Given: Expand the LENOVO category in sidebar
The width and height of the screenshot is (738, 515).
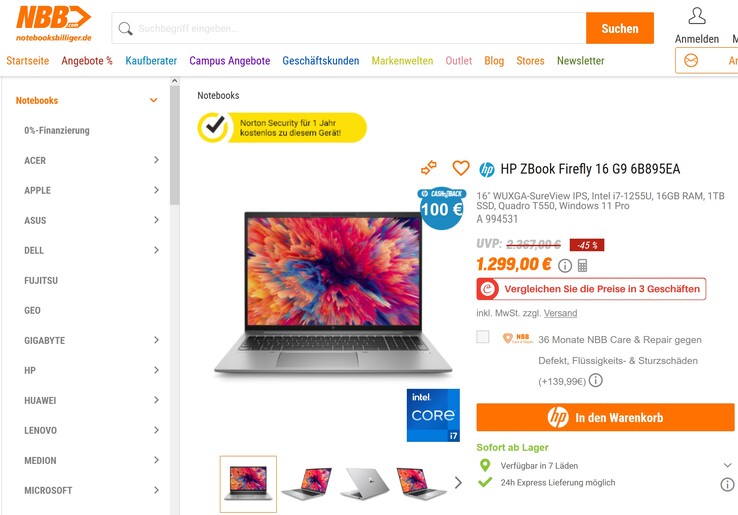Looking at the screenshot, I should tap(156, 430).
